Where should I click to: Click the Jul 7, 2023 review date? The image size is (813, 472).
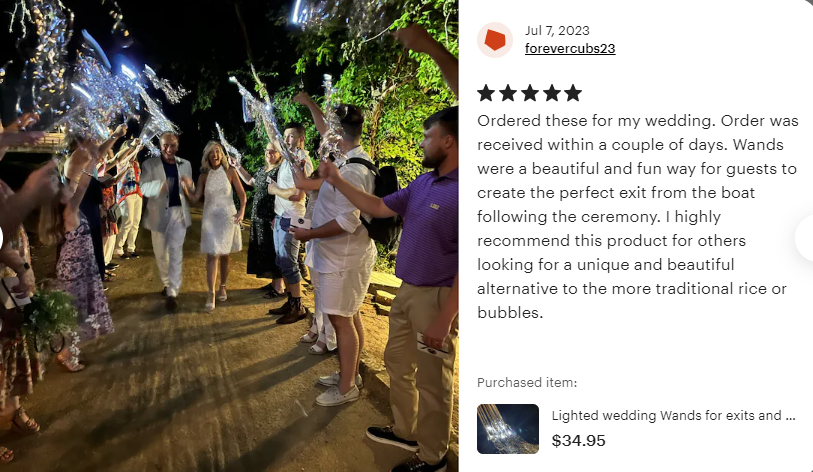(557, 31)
